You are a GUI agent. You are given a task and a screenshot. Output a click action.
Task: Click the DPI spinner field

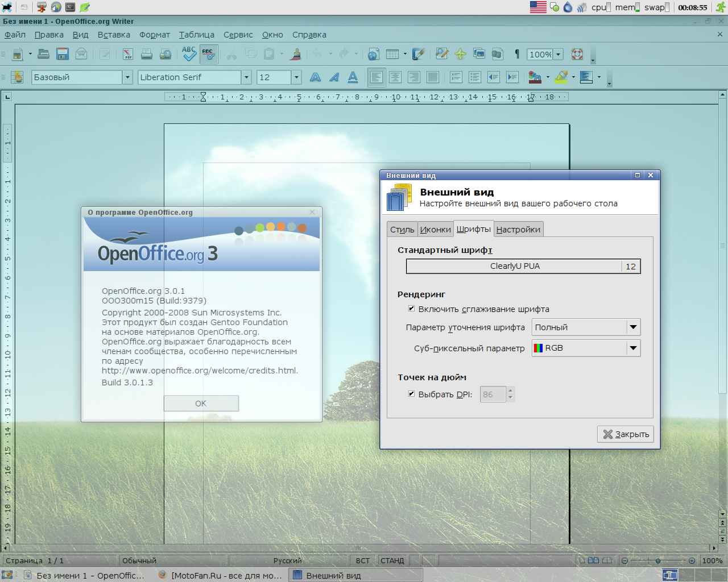click(493, 394)
